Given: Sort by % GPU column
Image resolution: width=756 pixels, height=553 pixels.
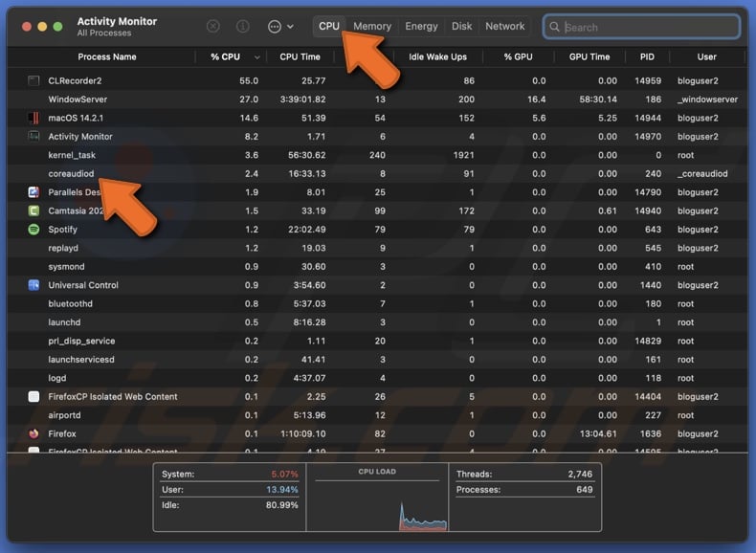Looking at the screenshot, I should [x=519, y=56].
